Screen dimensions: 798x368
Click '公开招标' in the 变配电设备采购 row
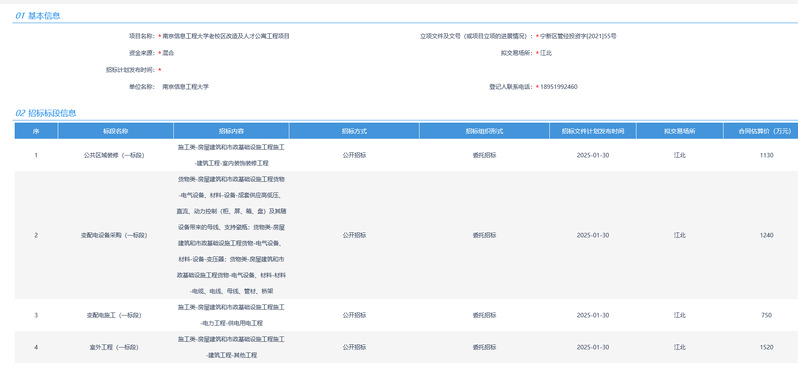coord(354,235)
